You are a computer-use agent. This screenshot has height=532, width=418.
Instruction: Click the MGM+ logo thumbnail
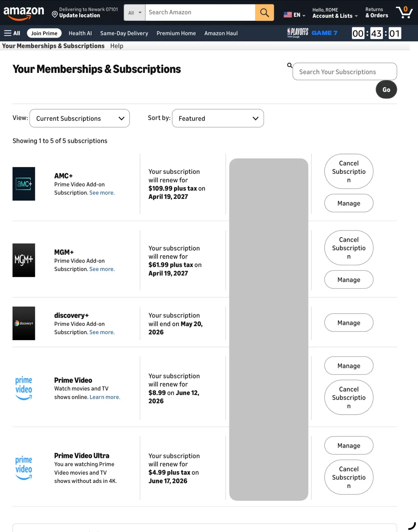tap(24, 260)
